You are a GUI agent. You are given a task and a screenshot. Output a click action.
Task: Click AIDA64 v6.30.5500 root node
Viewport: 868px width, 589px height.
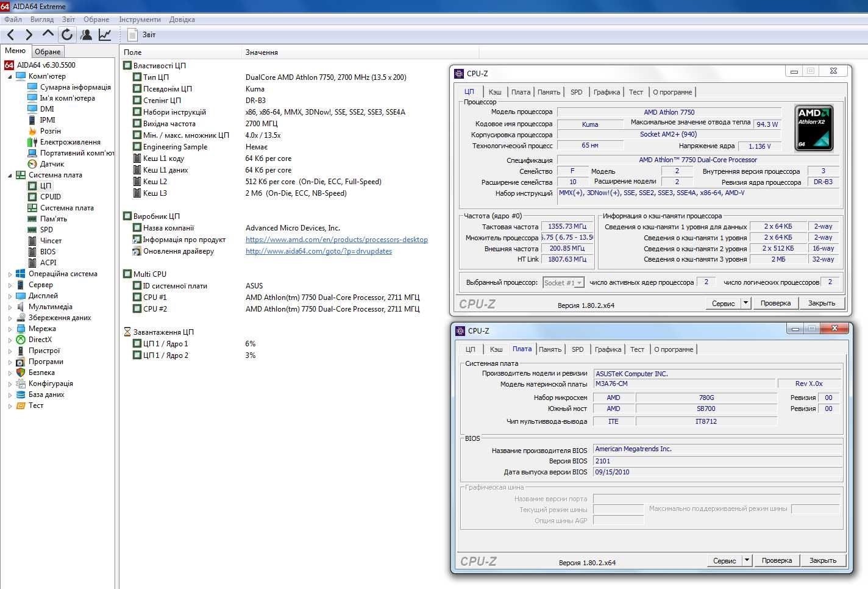pyautogui.click(x=46, y=65)
